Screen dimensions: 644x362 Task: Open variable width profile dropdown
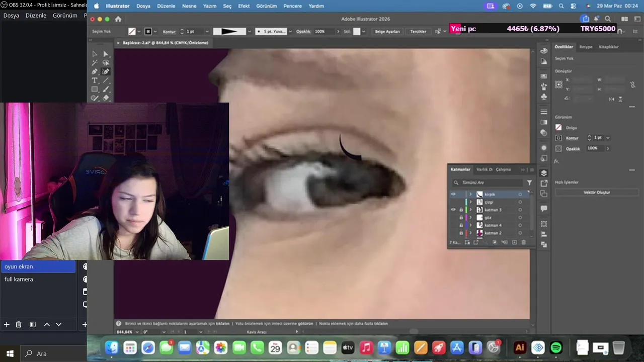250,31
